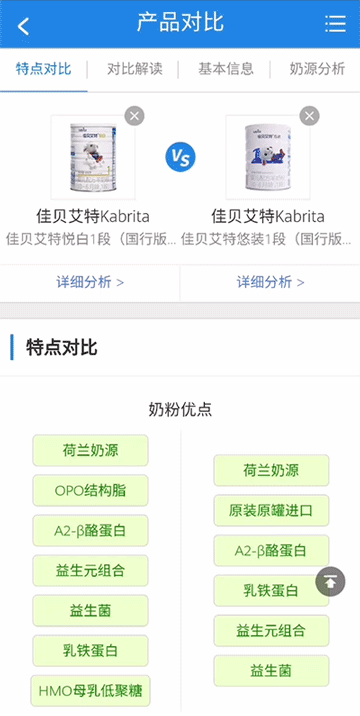The image size is (360, 716).
Task: Open 详细分析 for the right product
Action: tap(270, 282)
